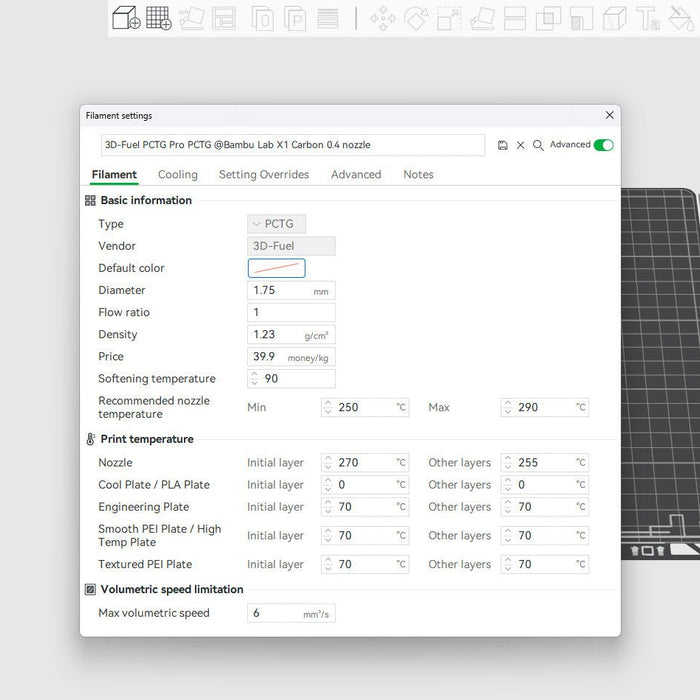Click the Add plate grid icon
700x700 pixels.
coord(159,18)
